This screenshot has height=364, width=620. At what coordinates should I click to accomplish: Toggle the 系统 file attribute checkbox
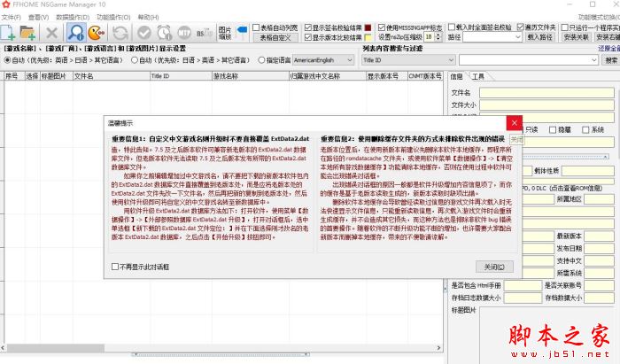(x=585, y=129)
